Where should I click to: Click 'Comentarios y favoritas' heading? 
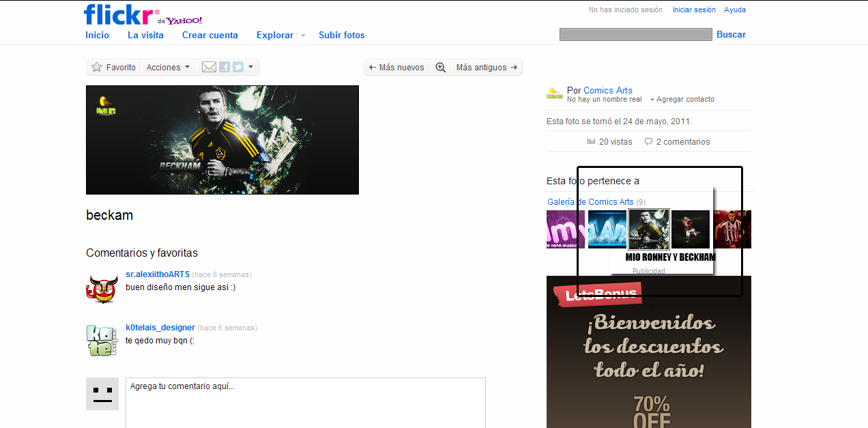[x=142, y=253]
